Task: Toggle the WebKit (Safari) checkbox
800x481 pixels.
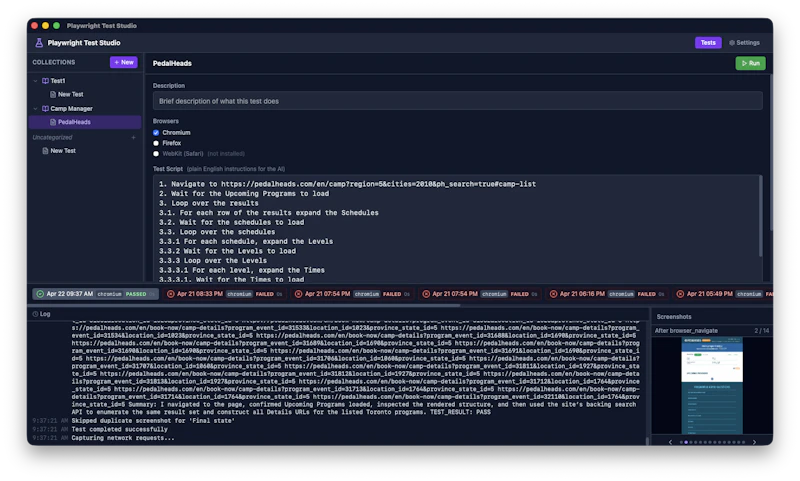Action: tap(156, 154)
